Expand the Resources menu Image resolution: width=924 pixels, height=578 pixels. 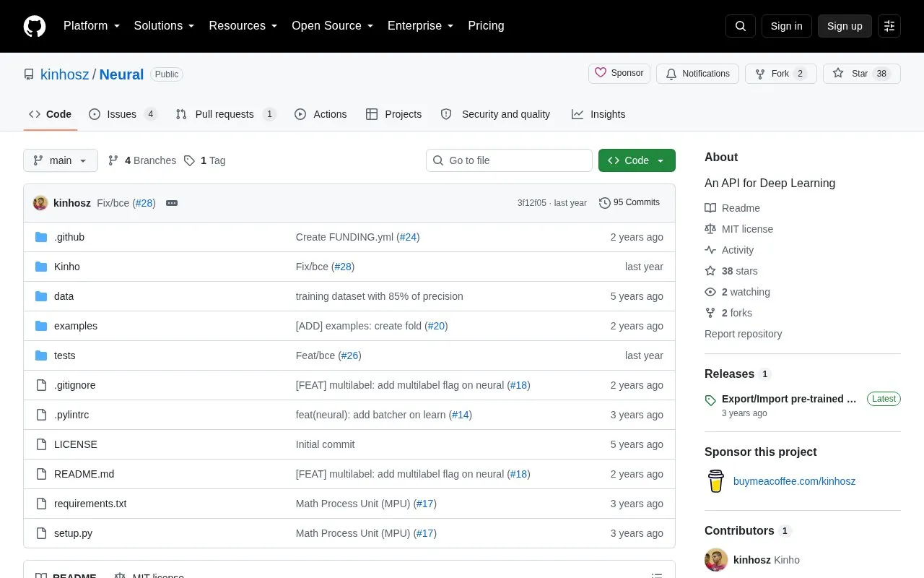click(243, 26)
